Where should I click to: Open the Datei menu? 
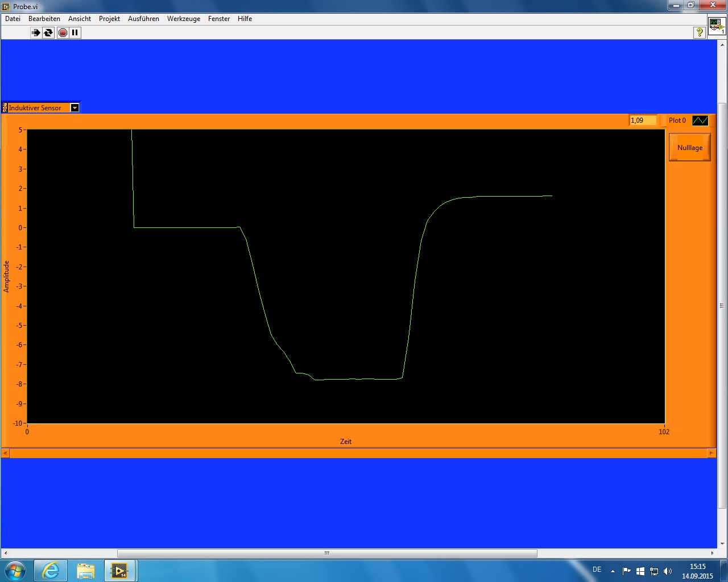[x=13, y=19]
